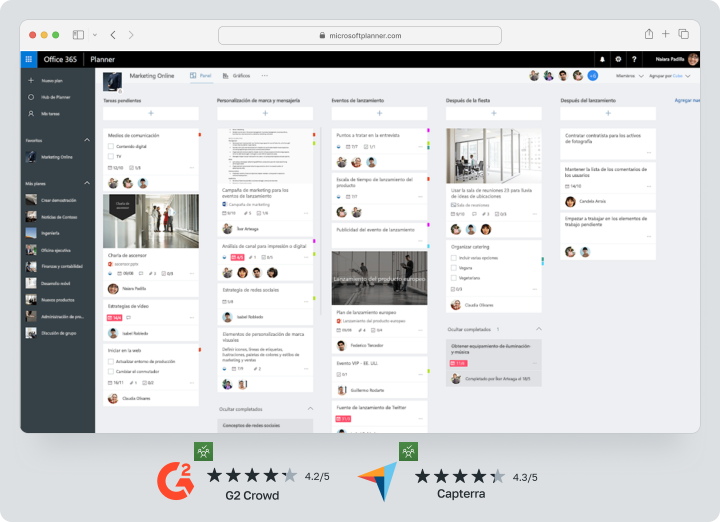Open notifications bell in Planner header
The image size is (720, 522).
click(x=602, y=59)
